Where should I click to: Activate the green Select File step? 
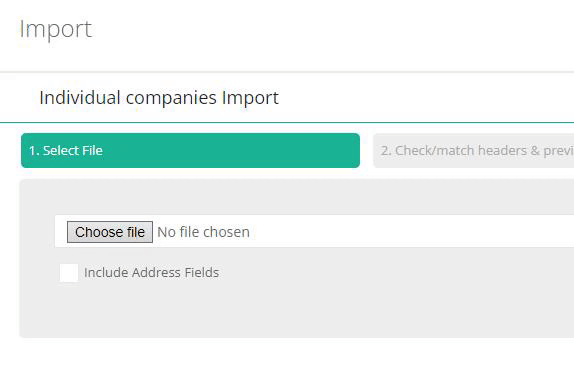pyautogui.click(x=190, y=151)
